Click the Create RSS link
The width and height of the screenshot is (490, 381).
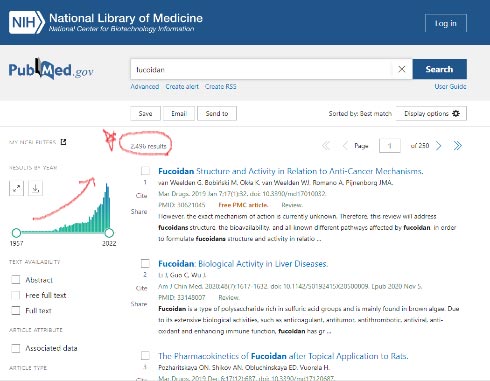tap(220, 87)
